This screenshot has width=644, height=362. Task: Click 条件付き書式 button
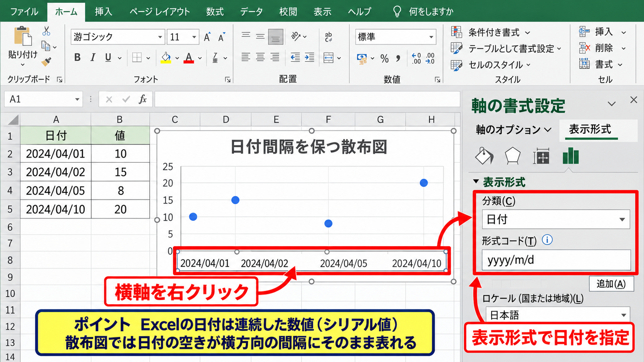pos(491,32)
